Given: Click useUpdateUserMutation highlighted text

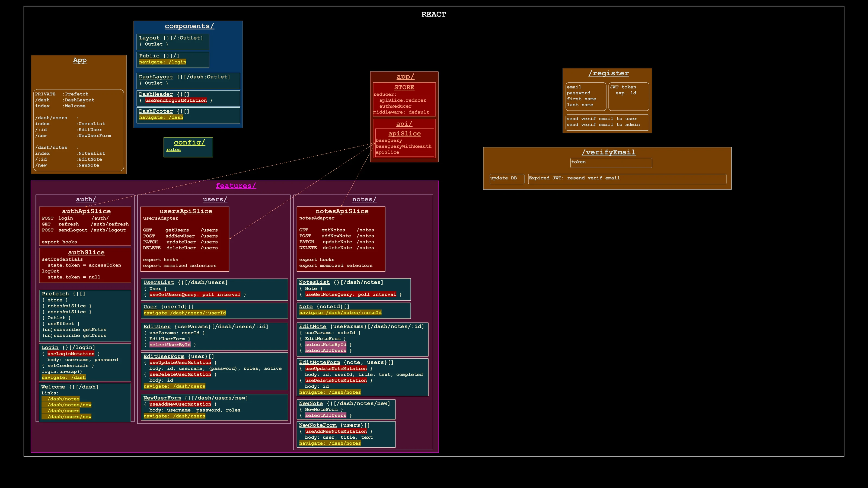Looking at the screenshot, I should click(x=180, y=362).
